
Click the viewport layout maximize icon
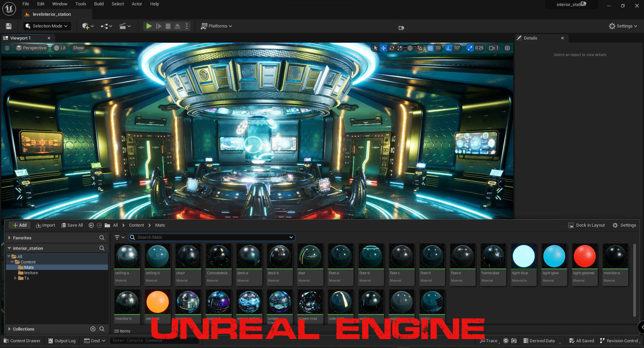507,48
